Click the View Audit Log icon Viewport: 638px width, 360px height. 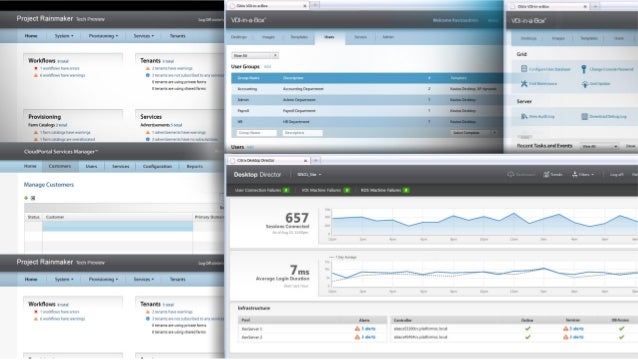click(524, 116)
